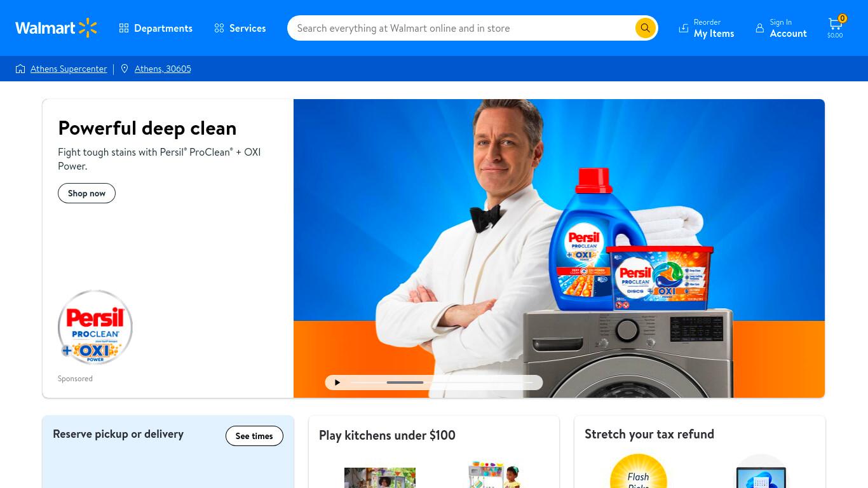Open the Play kitchens under $100 card
The width and height of the screenshot is (868, 488).
tap(434, 452)
